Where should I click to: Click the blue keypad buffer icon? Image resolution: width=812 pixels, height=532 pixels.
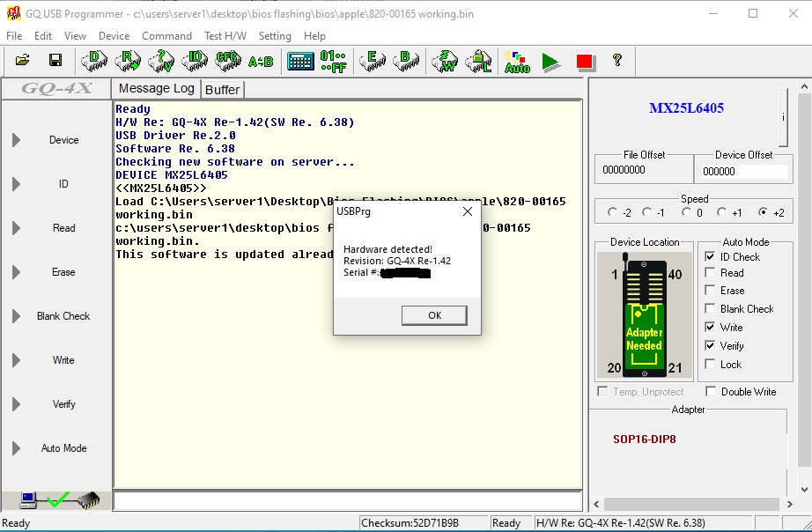300,61
